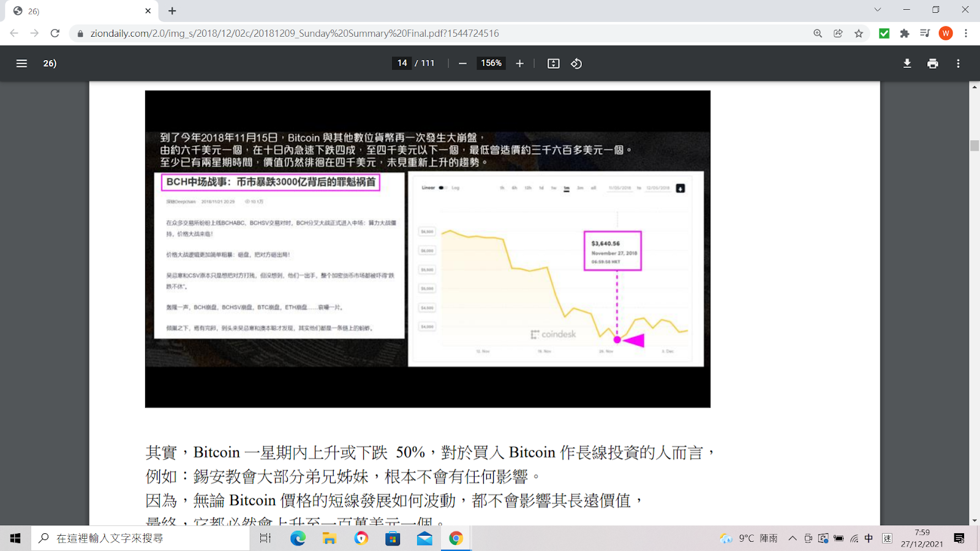Screen dimensions: 980x551
Task: Open the Wi-Fi network tray icon
Action: pyautogui.click(x=854, y=538)
